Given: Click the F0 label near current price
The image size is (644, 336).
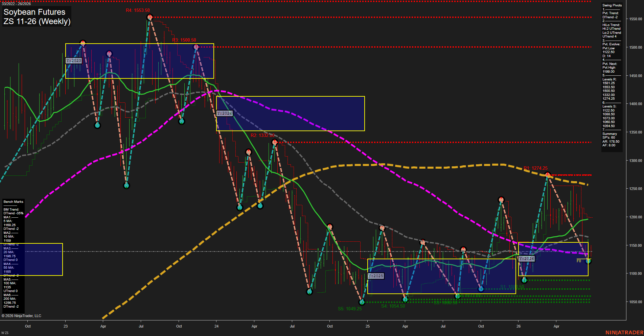Looking at the screenshot, I should (x=579, y=261).
